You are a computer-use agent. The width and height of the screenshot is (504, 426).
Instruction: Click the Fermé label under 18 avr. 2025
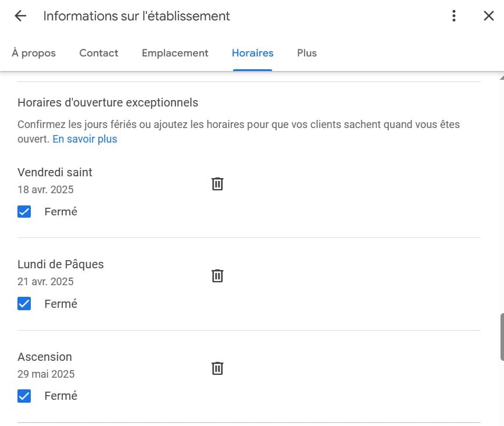coord(61,212)
